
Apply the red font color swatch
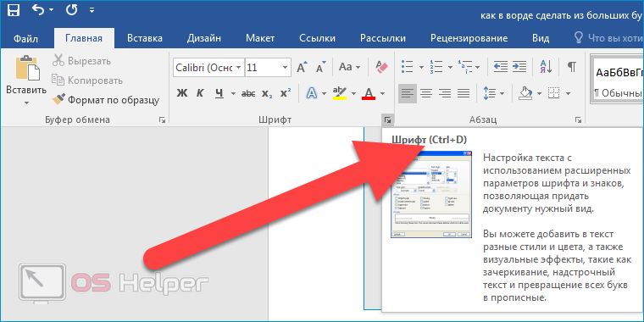(x=369, y=94)
